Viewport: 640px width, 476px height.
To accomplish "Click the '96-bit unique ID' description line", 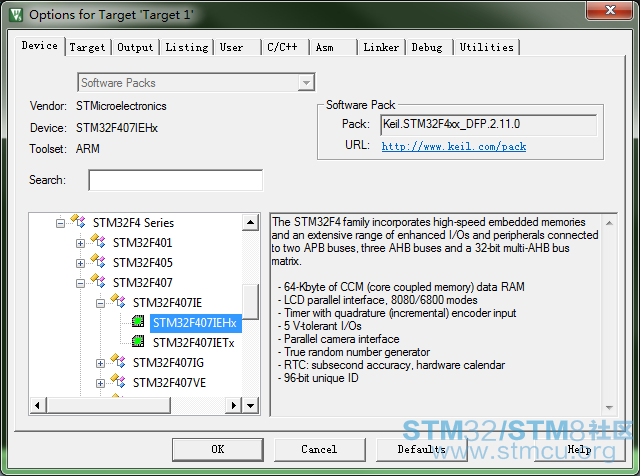I will tap(318, 378).
